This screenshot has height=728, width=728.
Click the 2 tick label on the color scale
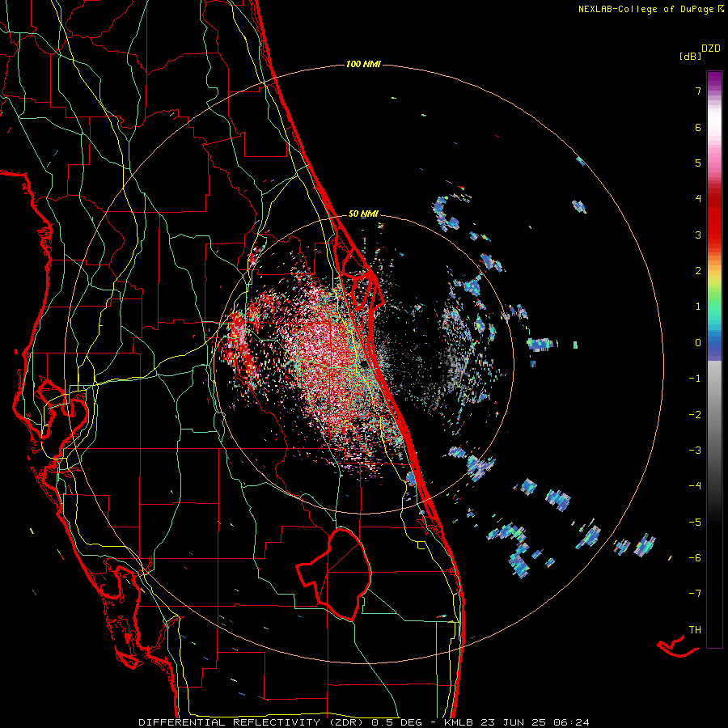point(698,271)
